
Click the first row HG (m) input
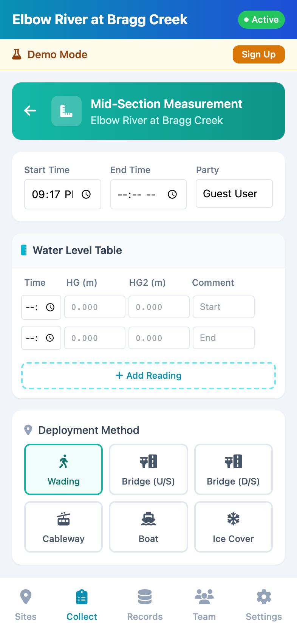(94, 307)
